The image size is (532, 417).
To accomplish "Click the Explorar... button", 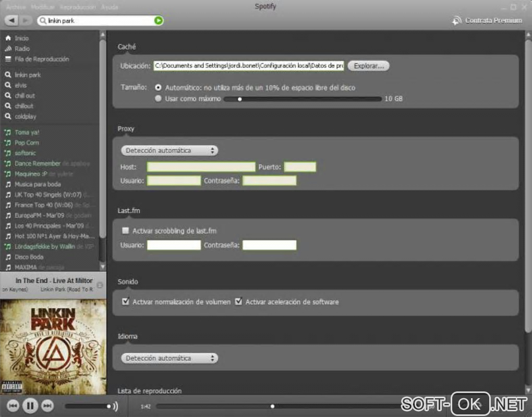I will tap(368, 66).
